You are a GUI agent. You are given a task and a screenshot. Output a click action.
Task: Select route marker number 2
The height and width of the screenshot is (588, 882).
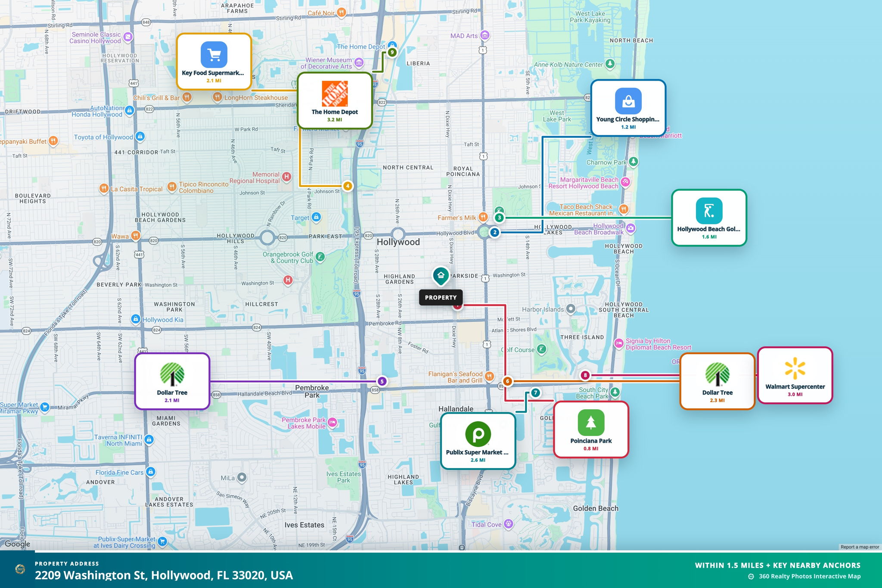coord(495,233)
